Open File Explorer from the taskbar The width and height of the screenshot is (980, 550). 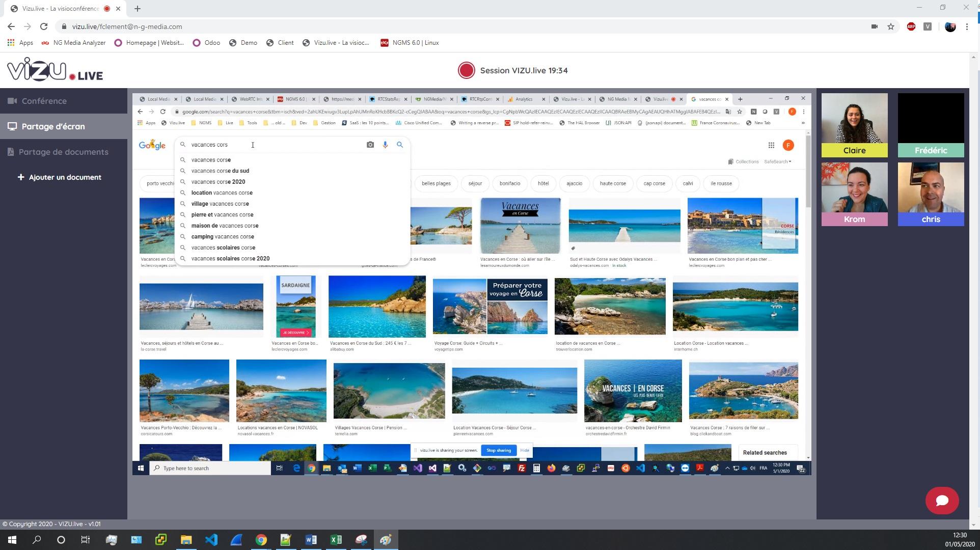tap(186, 540)
